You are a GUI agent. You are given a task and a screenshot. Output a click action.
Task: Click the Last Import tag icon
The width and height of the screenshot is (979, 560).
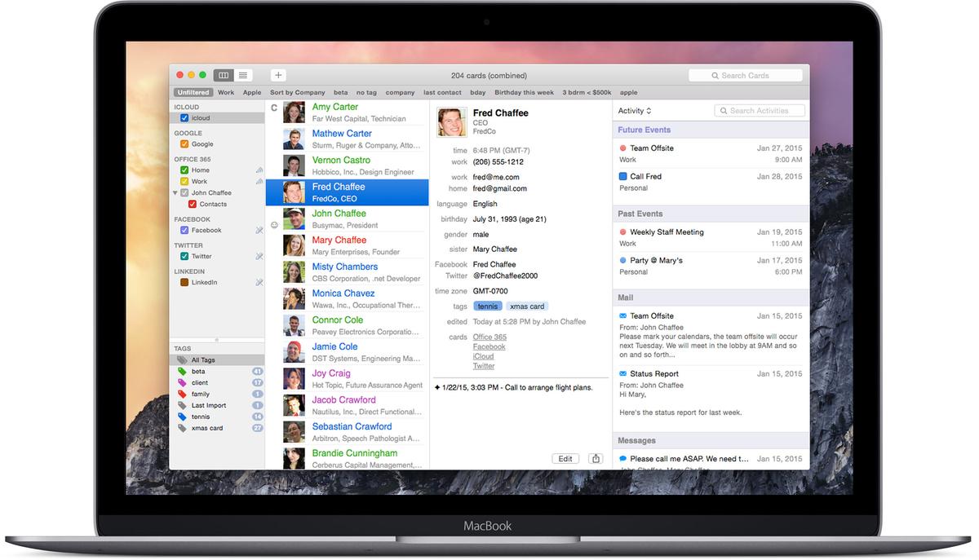(x=182, y=405)
